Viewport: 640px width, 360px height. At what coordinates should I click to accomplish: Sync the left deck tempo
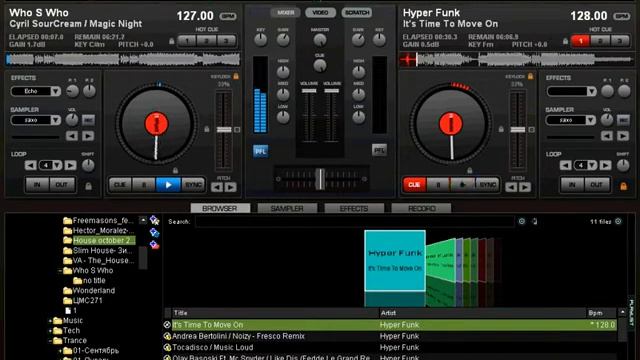(193, 185)
